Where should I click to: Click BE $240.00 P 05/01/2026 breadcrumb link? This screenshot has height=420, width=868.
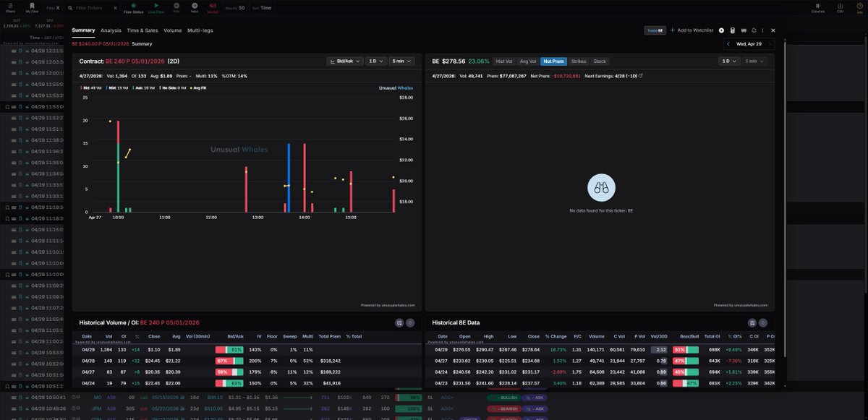101,44
